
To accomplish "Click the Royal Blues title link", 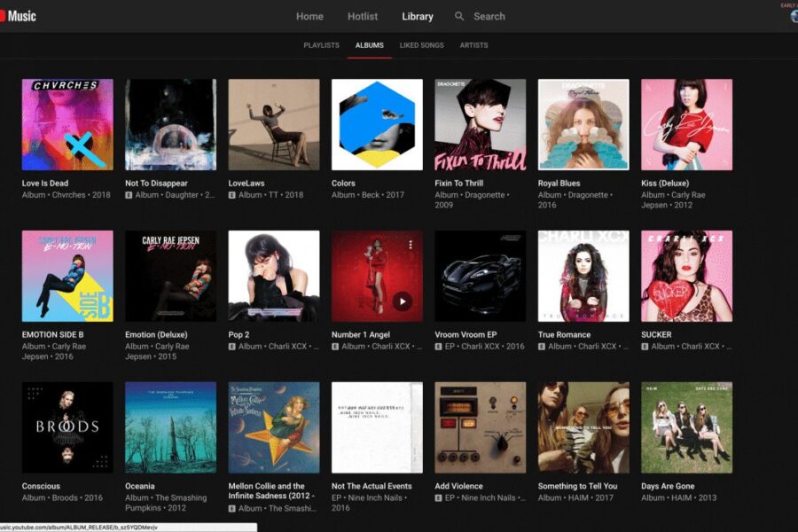I will (559, 184).
